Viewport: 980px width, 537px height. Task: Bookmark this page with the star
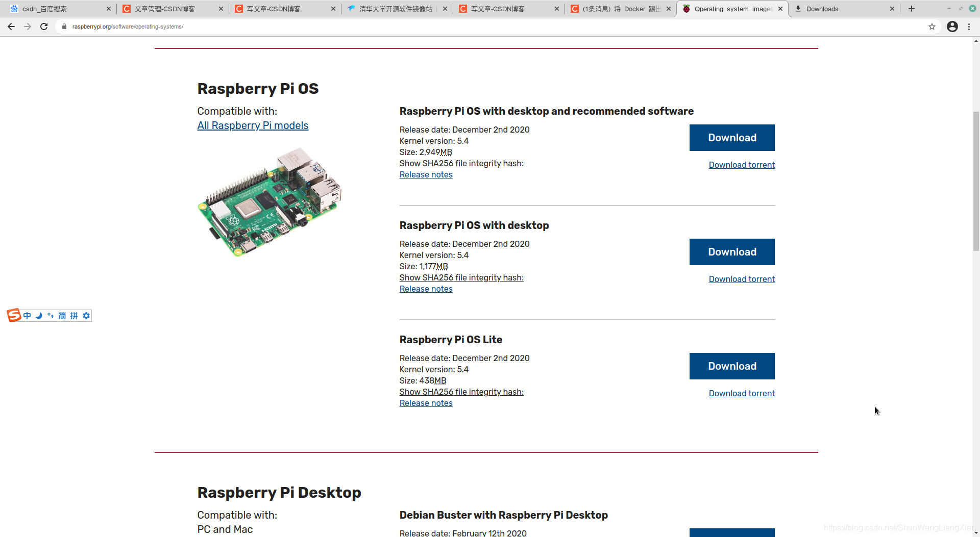click(932, 27)
